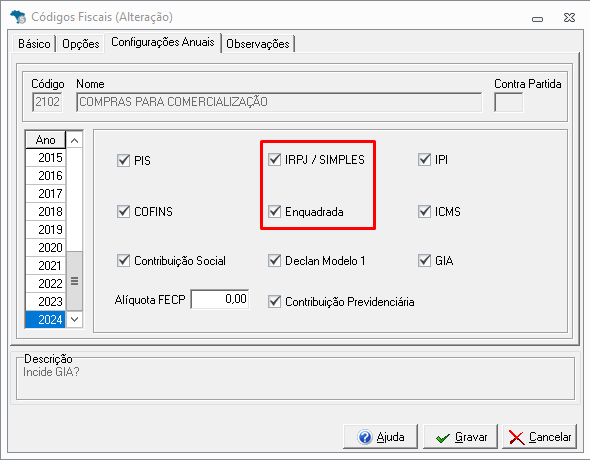590x460 pixels.
Task: Toggle the IRPJ / SIMPLES checkbox
Action: (x=275, y=159)
